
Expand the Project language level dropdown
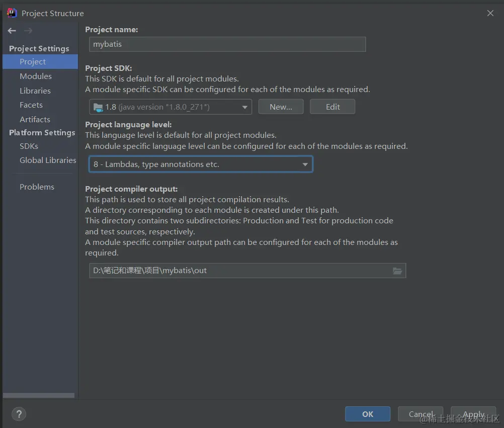[x=201, y=164]
